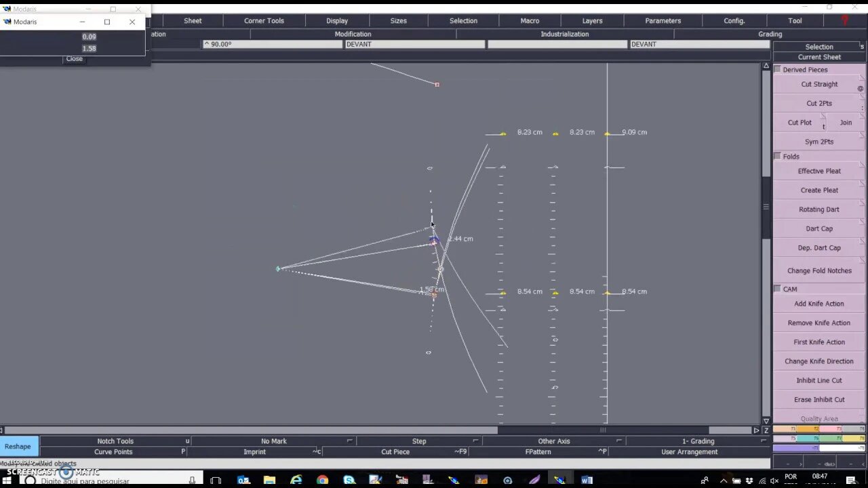Image resolution: width=868 pixels, height=488 pixels.
Task: Open the Sheet menu
Action: pos(193,20)
